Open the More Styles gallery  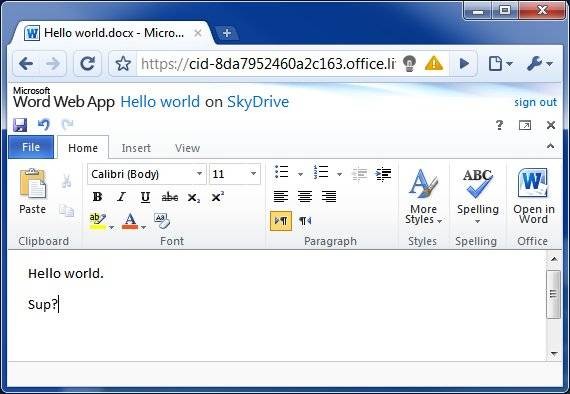[x=423, y=197]
